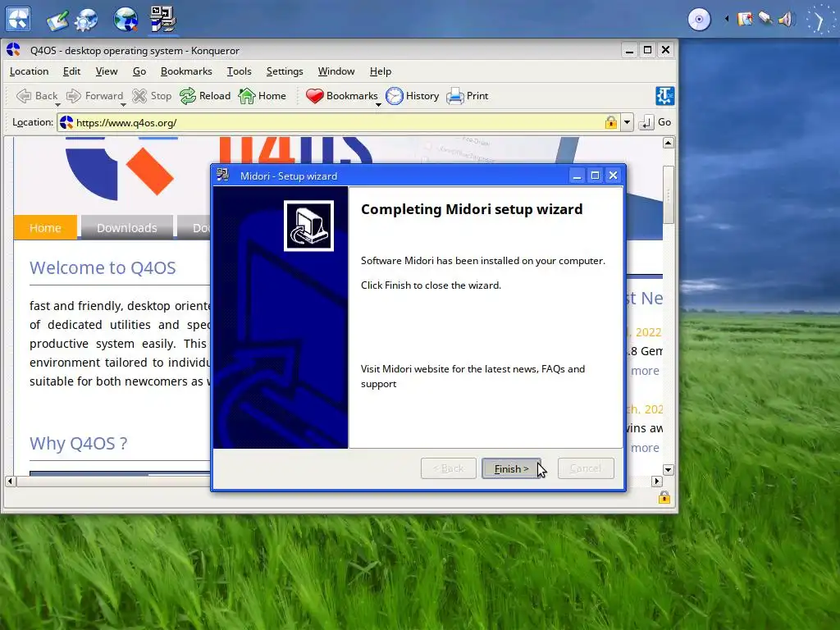Click the Go button next to location
This screenshot has height=630, width=840.
coord(656,122)
